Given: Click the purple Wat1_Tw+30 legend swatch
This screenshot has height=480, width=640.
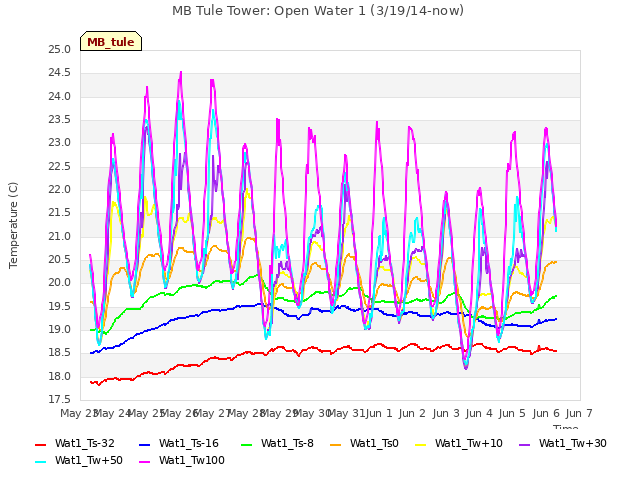Looking at the screenshot, I should [x=524, y=444].
